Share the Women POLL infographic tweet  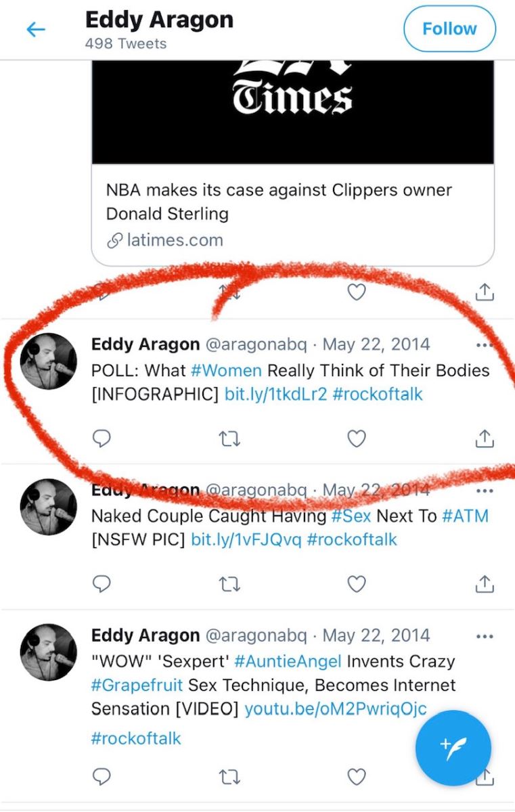pyautogui.click(x=485, y=439)
